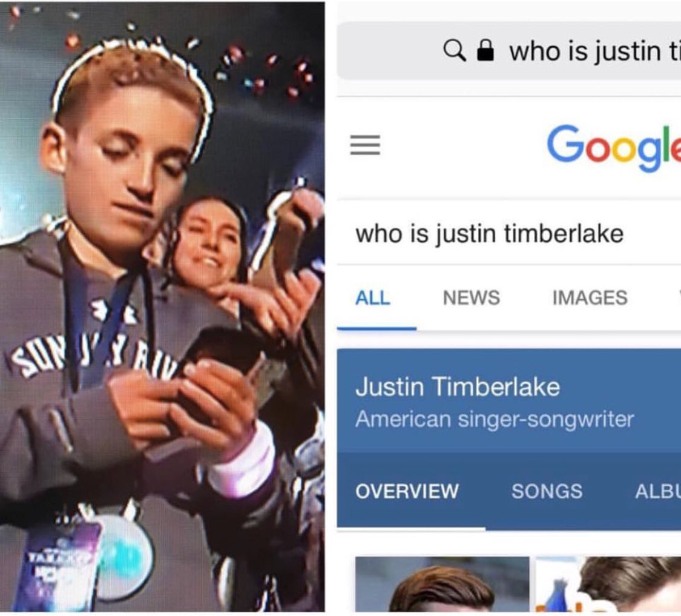Click the Justin Timberlake panel title
This screenshot has width=681, height=616.
point(458,387)
